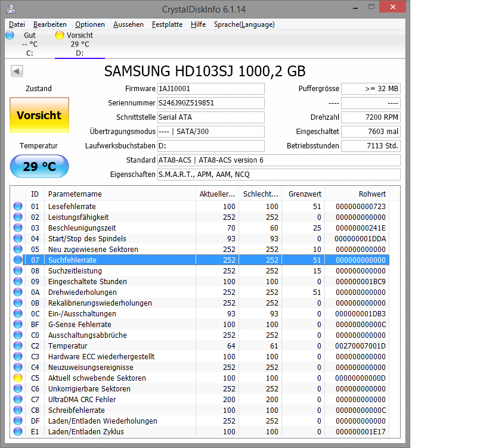Click raw value 000000000723 in Lesefehlerrate row
The image size is (477, 448).
361,207
